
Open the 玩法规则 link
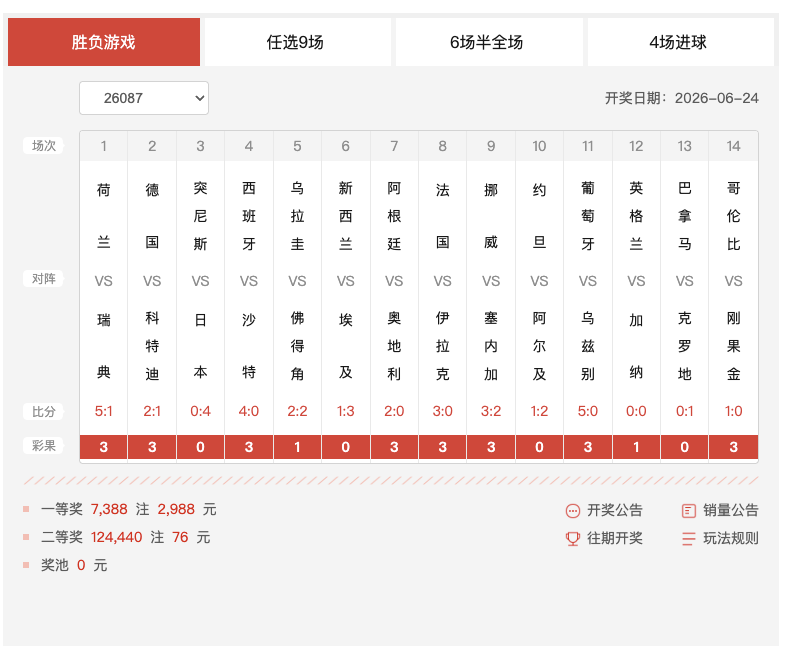click(731, 539)
